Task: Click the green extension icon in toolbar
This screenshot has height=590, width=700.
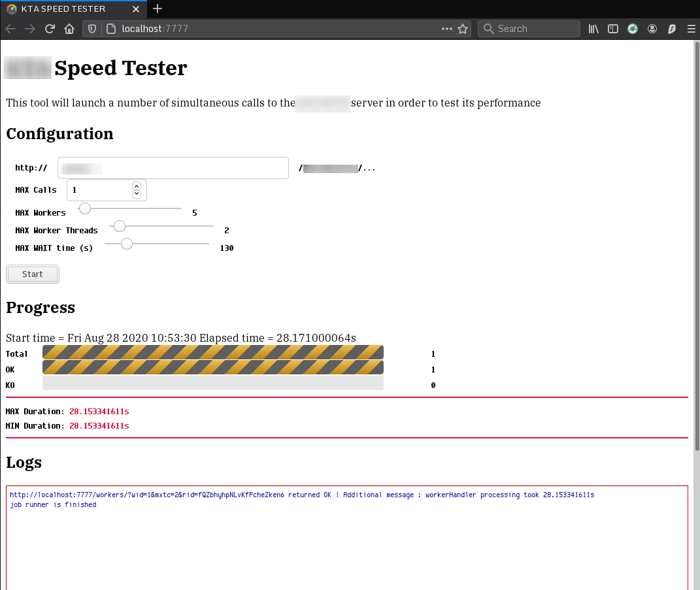Action: (x=632, y=29)
